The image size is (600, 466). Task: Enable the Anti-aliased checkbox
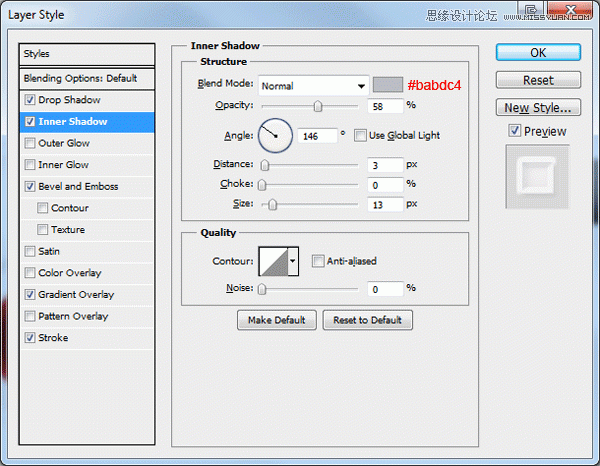pyautogui.click(x=318, y=261)
